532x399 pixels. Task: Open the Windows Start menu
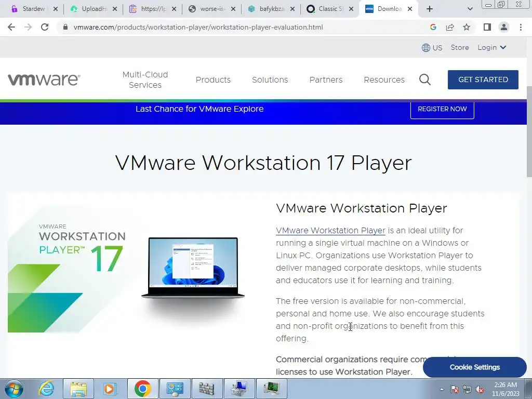(14, 389)
